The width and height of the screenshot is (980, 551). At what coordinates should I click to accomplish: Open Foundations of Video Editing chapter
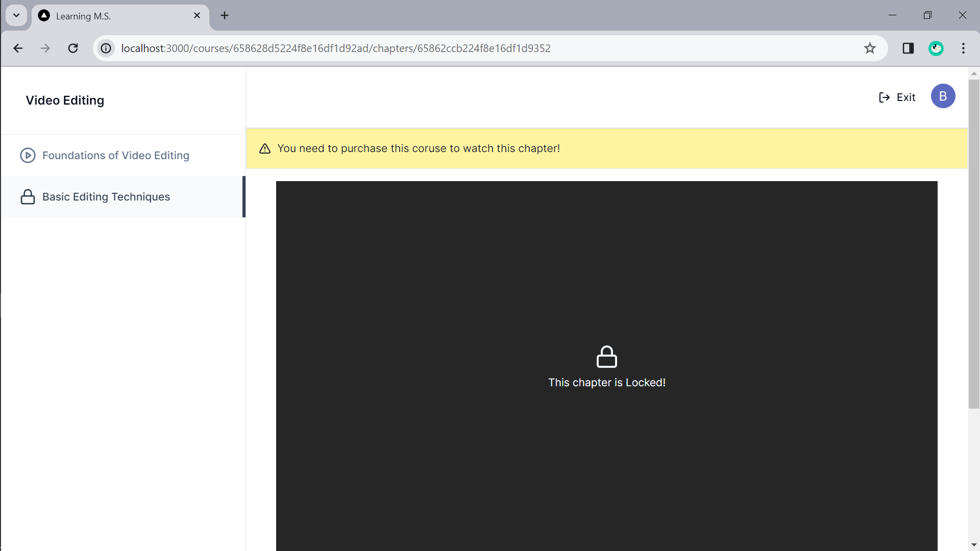click(116, 155)
